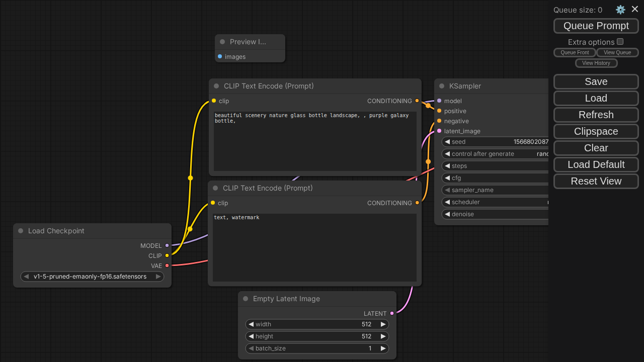Open the scheduler dropdown in KSampler
Viewport: 644px width, 362px height.
tap(496, 202)
